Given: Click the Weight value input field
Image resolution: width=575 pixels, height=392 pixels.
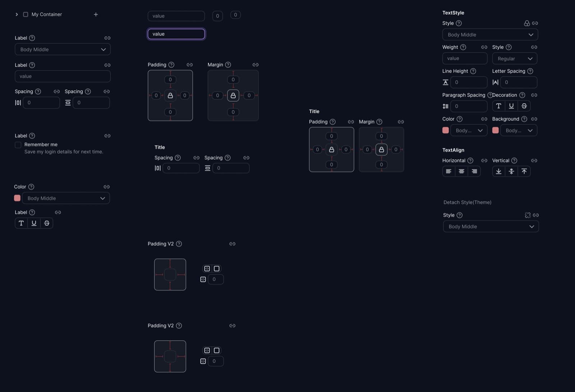Looking at the screenshot, I should 465,58.
